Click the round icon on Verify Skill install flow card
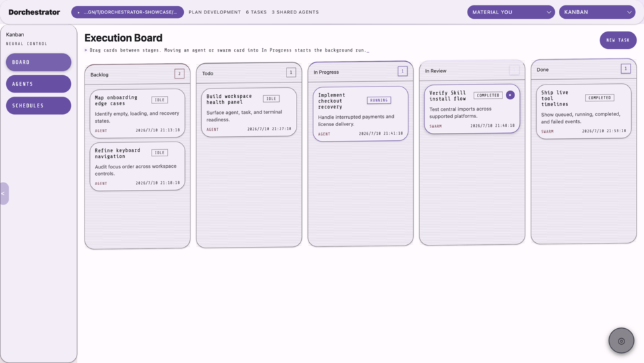The width and height of the screenshot is (644, 363). pos(510,95)
